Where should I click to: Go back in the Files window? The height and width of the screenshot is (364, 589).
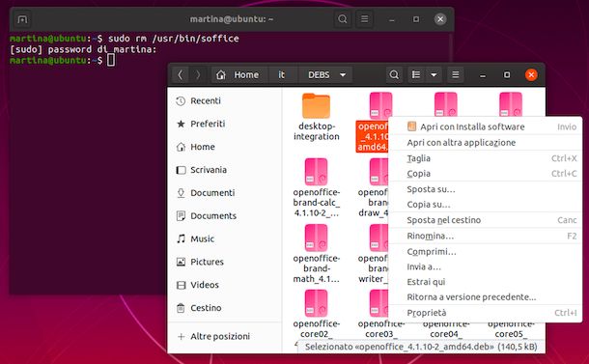tap(181, 74)
